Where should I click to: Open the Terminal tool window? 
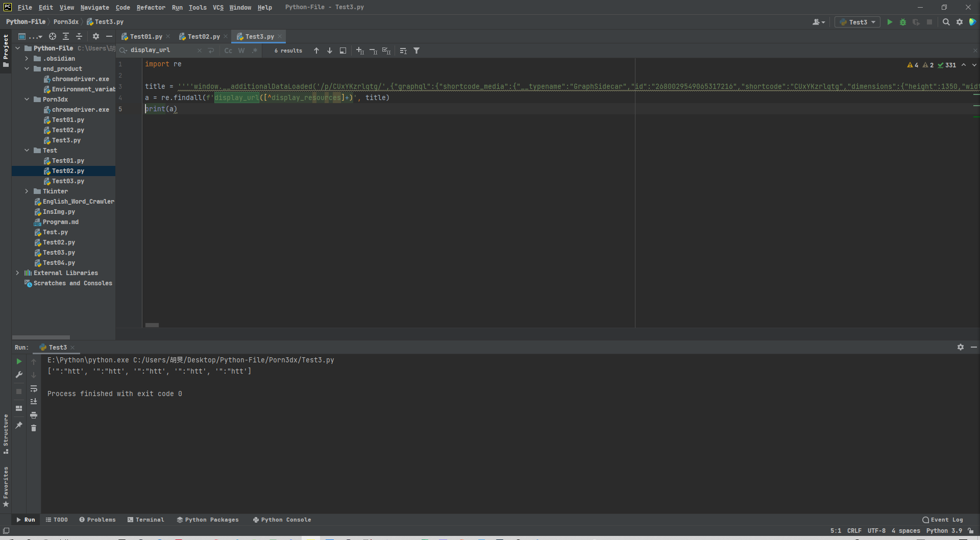click(146, 520)
